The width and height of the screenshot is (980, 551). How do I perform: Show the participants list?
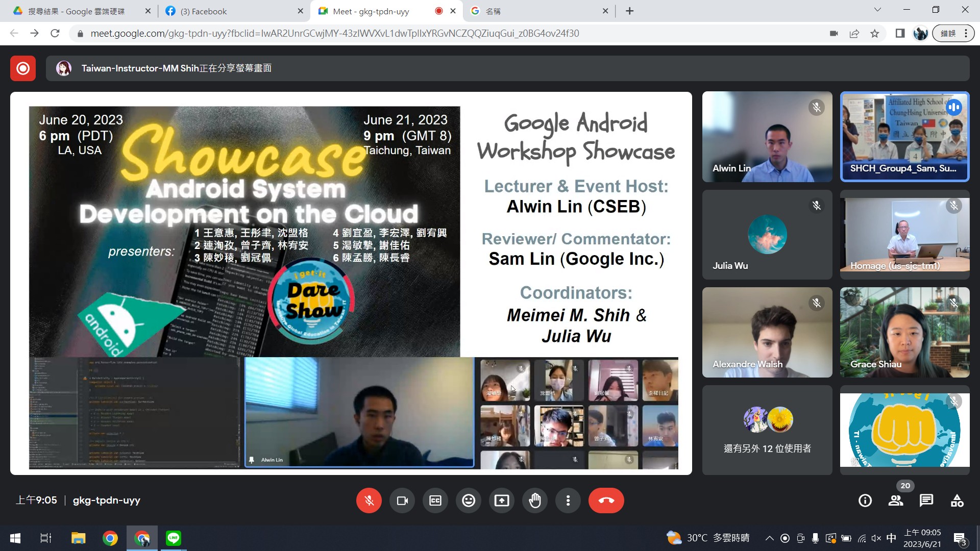coord(896,500)
